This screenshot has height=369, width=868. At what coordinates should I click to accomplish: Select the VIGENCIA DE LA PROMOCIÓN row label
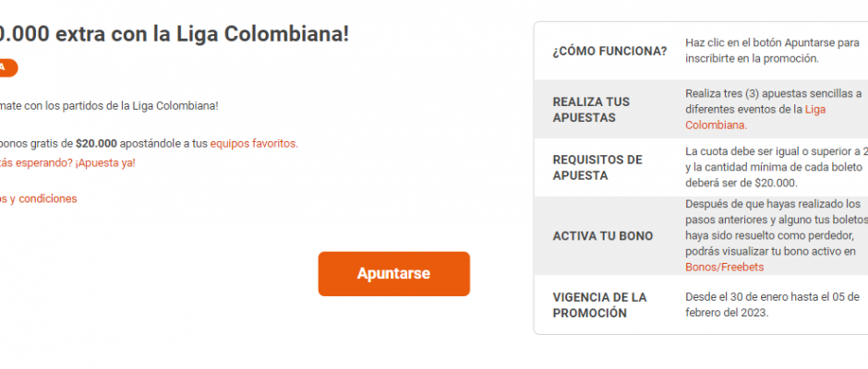pos(598,305)
